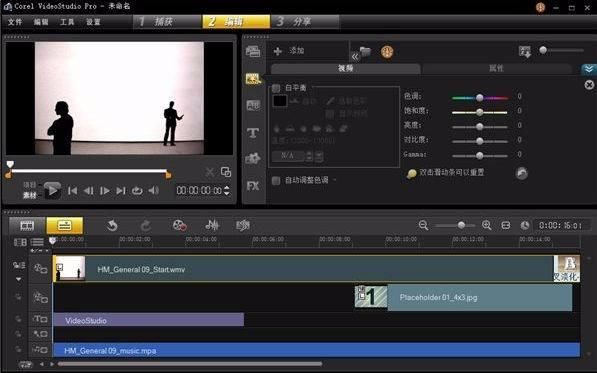Open the sound mixer icon
Screen dimensions: 597x373
(212, 225)
